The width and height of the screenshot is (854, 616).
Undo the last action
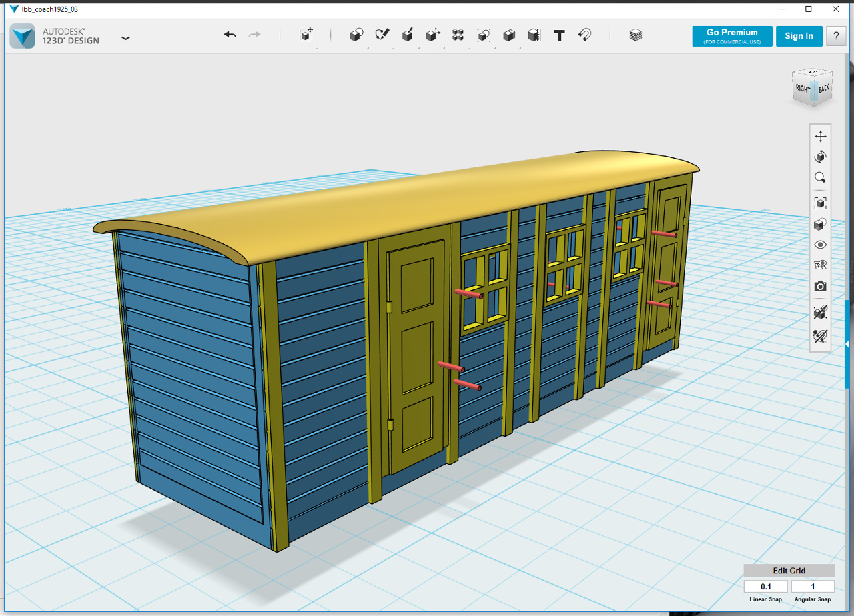click(230, 35)
